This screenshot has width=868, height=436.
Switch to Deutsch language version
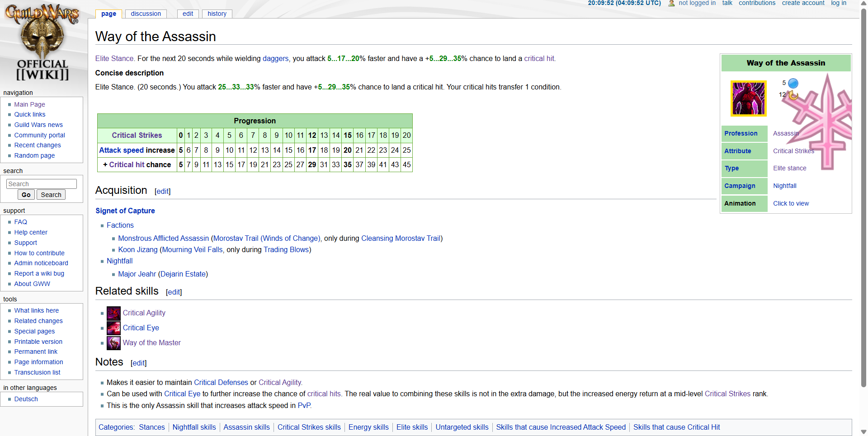tap(26, 399)
